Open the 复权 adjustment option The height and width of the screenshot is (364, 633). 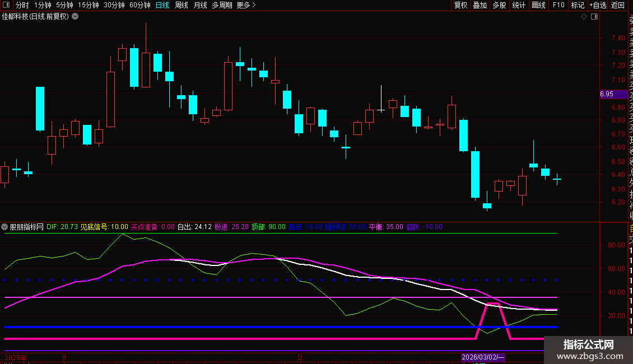pyautogui.click(x=460, y=5)
